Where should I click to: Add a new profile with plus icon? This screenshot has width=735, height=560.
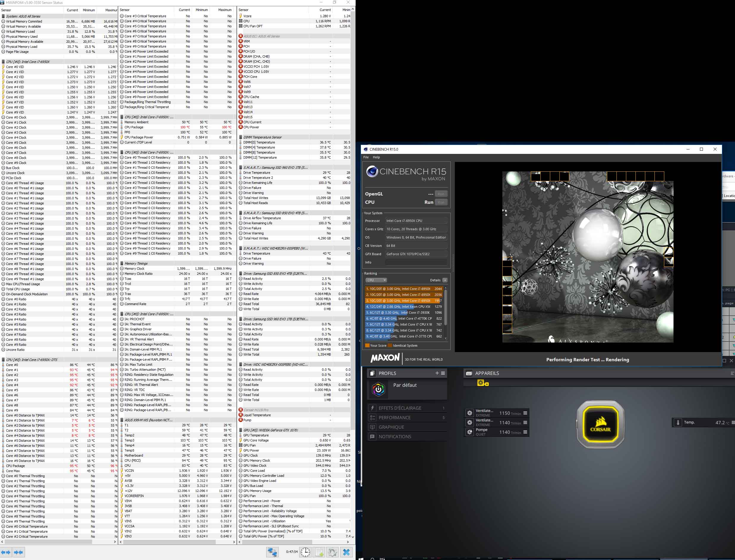[437, 373]
